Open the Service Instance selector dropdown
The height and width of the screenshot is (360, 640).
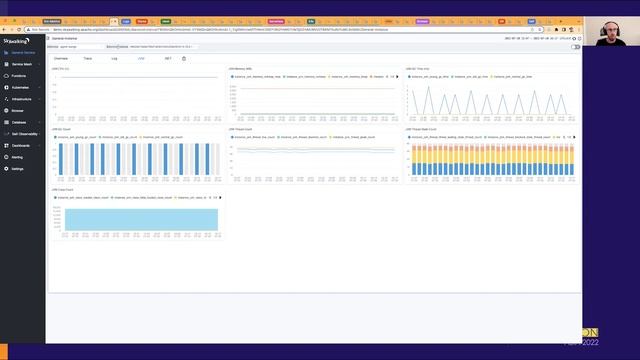pyautogui.click(x=163, y=47)
